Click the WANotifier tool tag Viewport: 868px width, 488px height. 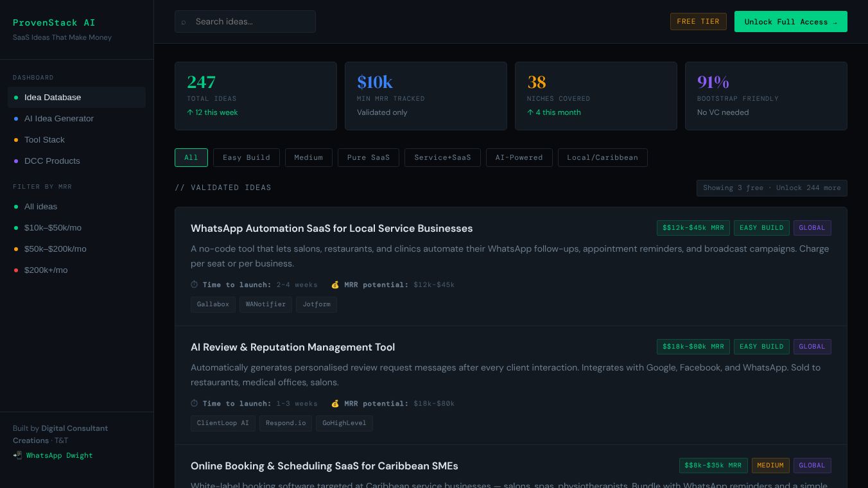click(266, 304)
